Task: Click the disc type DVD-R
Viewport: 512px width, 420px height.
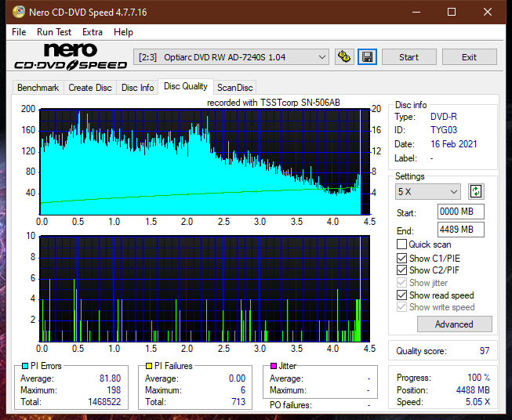Action: coord(444,117)
